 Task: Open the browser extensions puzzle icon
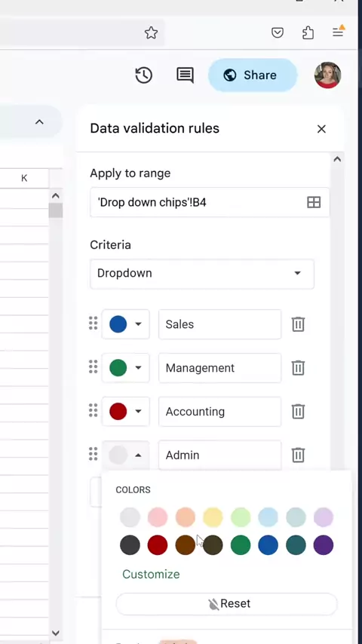point(308,32)
